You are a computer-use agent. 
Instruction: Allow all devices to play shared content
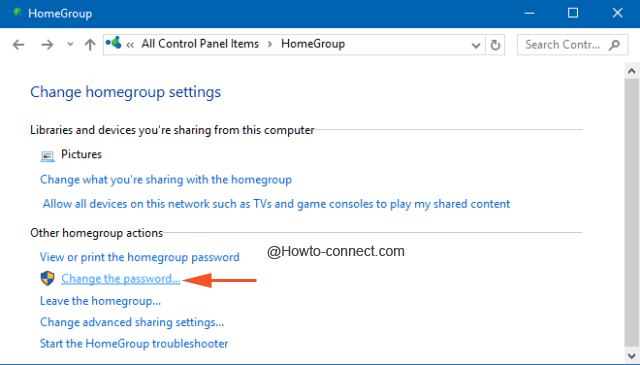click(276, 204)
